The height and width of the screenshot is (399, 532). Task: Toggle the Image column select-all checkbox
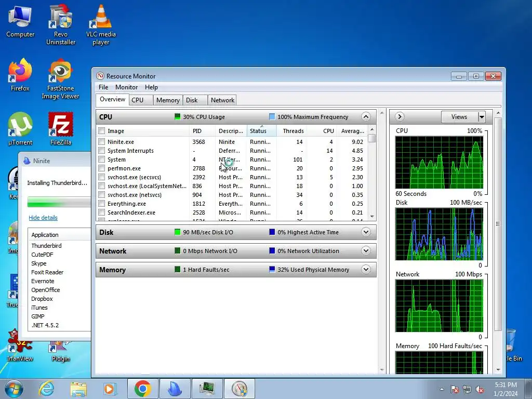[x=101, y=130]
